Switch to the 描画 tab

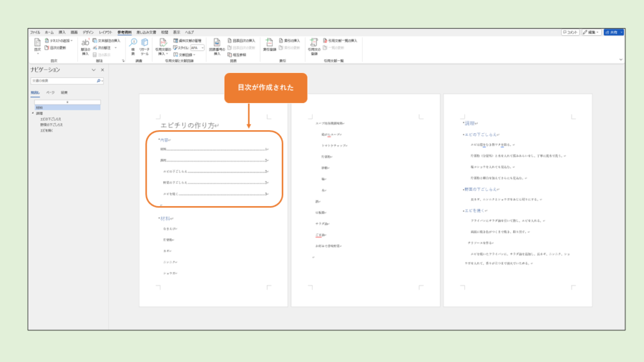click(x=74, y=32)
